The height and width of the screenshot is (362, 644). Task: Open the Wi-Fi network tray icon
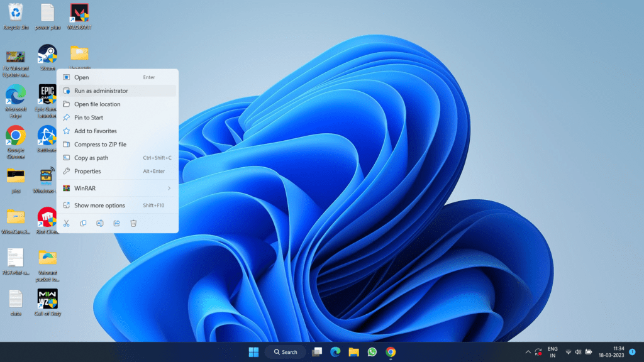click(x=569, y=352)
